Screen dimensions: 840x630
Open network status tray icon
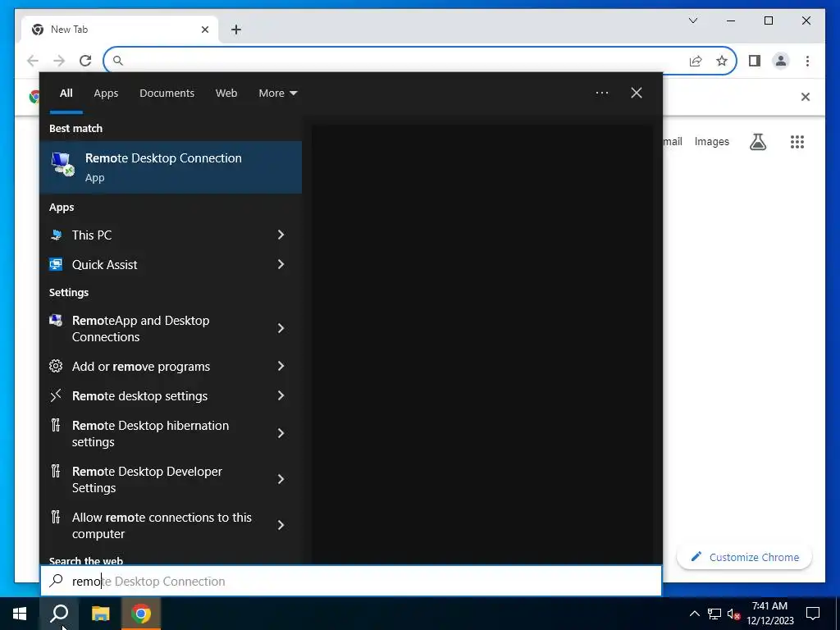(714, 614)
